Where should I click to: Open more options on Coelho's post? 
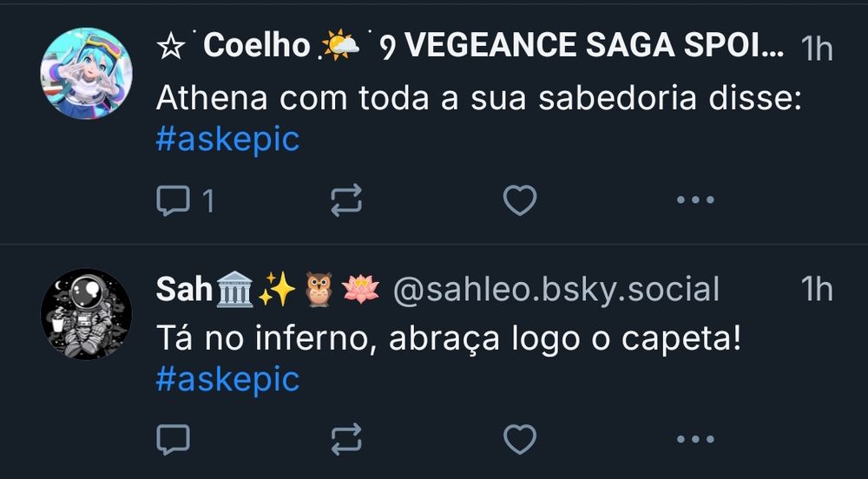(x=695, y=200)
